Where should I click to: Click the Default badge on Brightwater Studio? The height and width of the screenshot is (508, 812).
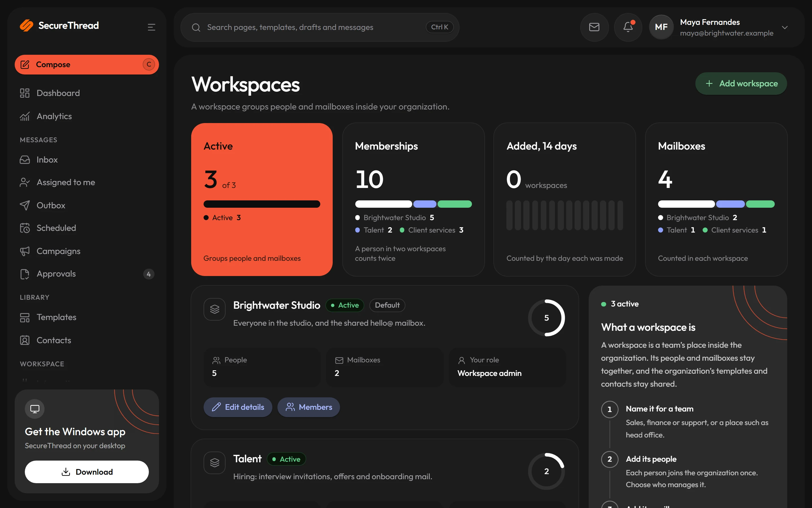tap(387, 305)
